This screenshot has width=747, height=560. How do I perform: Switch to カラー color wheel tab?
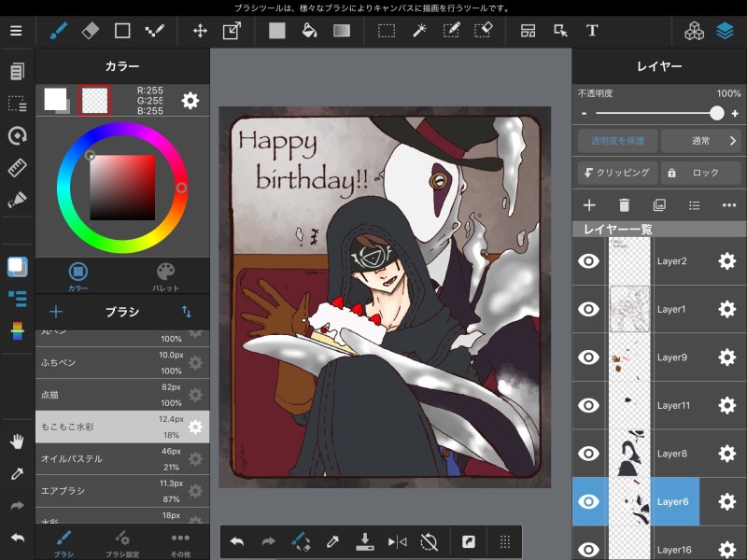[78, 275]
